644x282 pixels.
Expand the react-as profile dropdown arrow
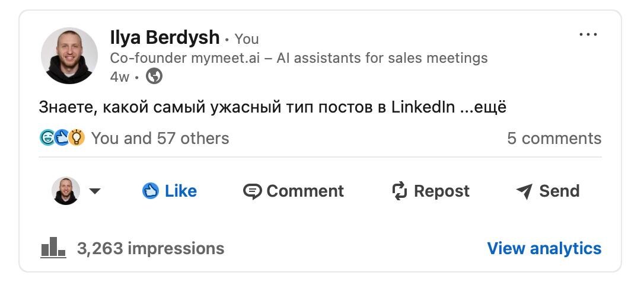pos(95,191)
